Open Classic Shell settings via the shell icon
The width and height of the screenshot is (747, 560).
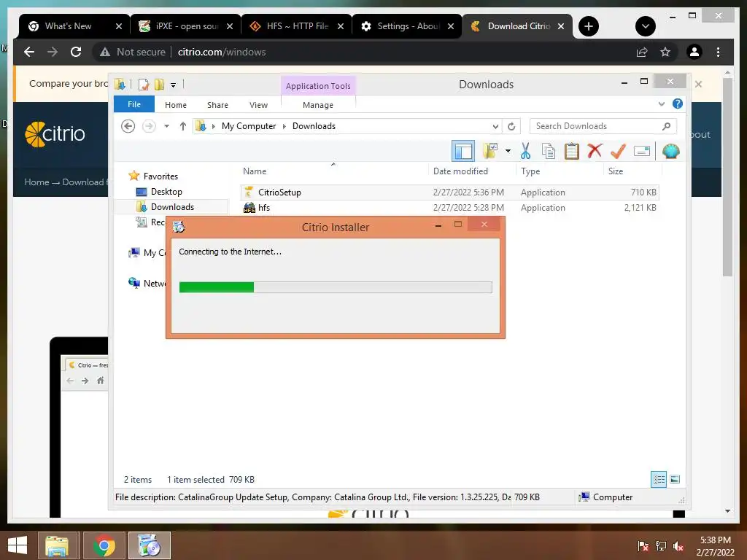671,152
